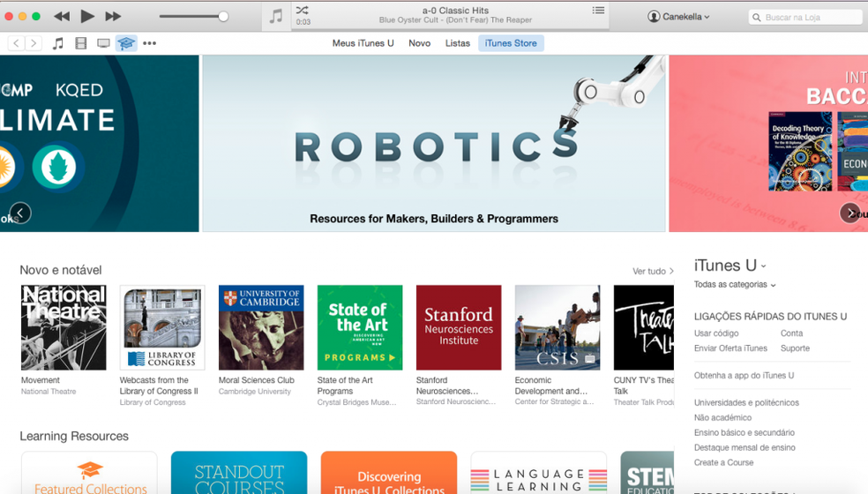Open the KQED Climate banner
This screenshot has width=868, height=494.
(99, 144)
